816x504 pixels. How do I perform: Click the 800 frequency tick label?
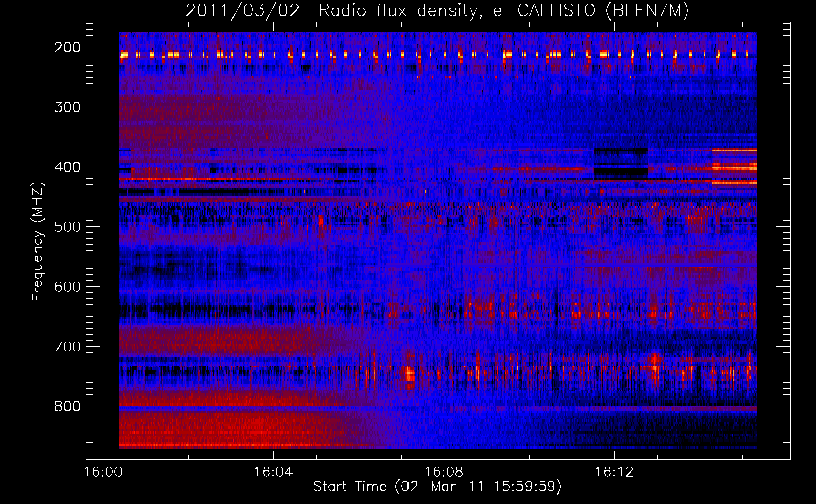pos(68,406)
